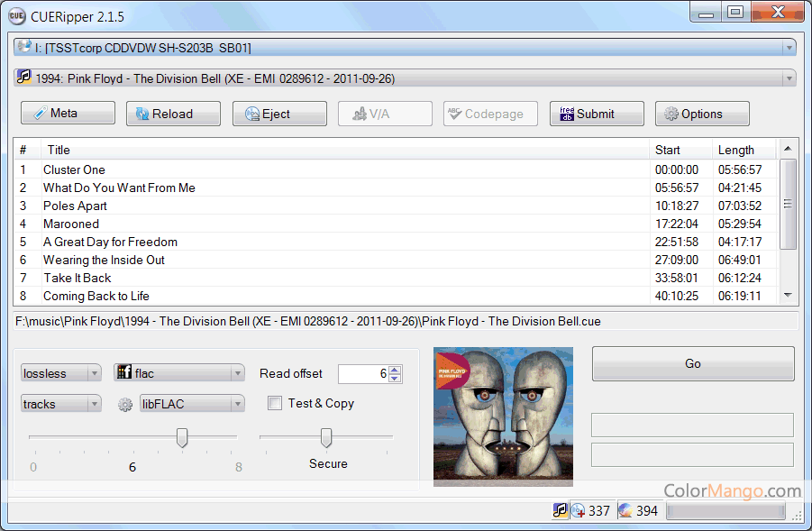Reload the disc info
812x531 pixels.
(x=173, y=114)
